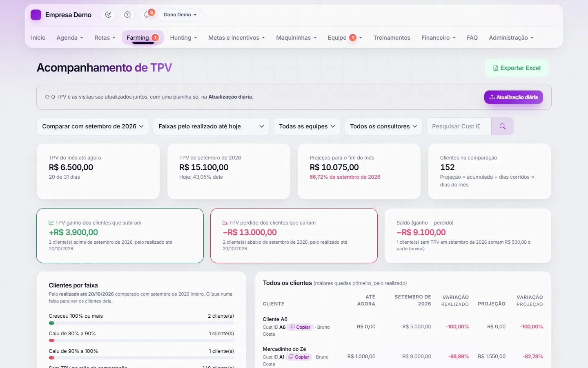Screen dimensions: 588x368
Task: Open the Hunting menu
Action: pos(183,38)
